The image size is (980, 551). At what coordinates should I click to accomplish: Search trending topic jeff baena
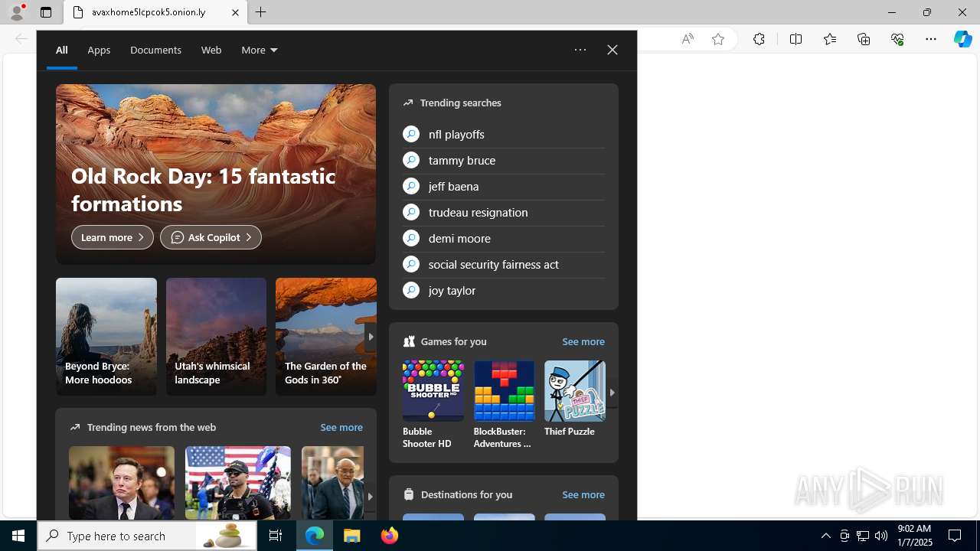pyautogui.click(x=504, y=187)
